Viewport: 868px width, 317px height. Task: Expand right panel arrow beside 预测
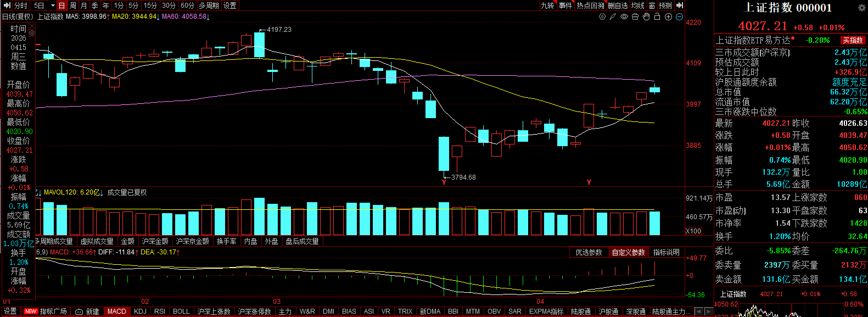click(680, 5)
